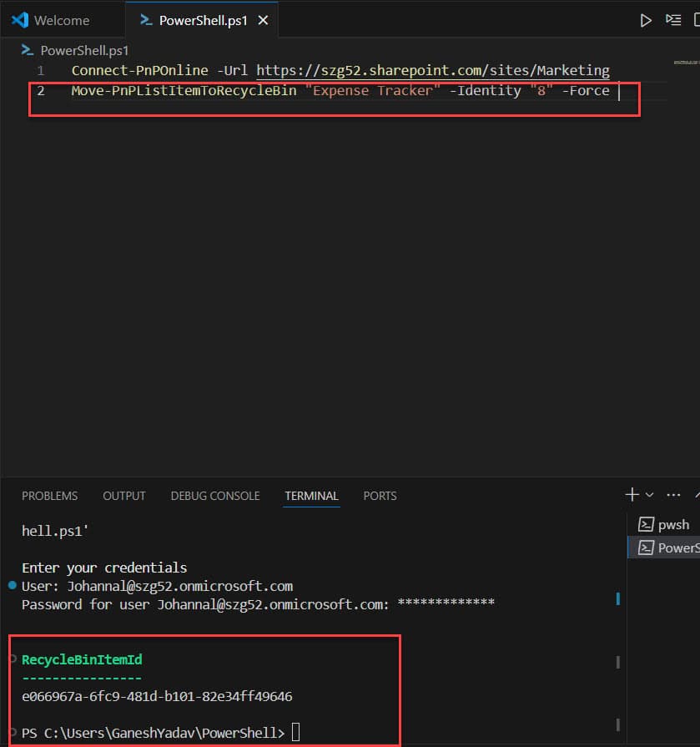Open the DEBUG CONSOLE tab
The width and height of the screenshot is (700, 747).
pos(215,496)
